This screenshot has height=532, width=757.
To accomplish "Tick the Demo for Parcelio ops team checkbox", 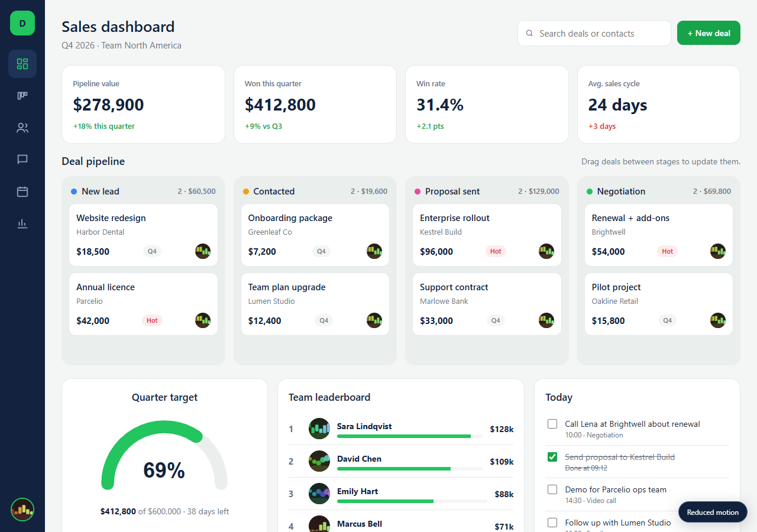I will [x=552, y=489].
